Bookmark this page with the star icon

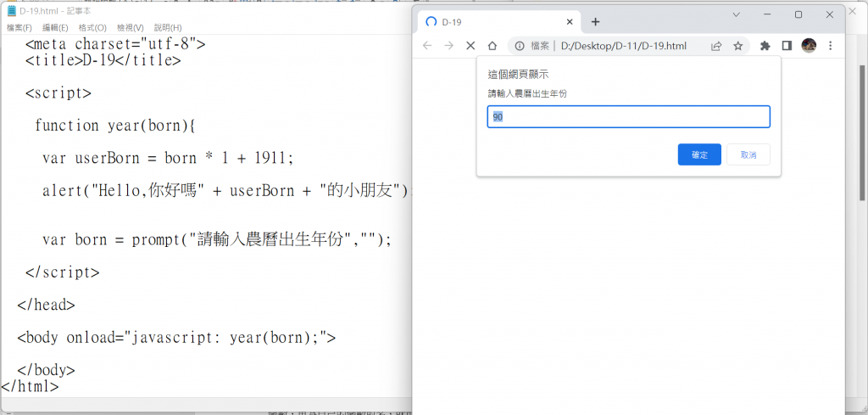pos(738,46)
